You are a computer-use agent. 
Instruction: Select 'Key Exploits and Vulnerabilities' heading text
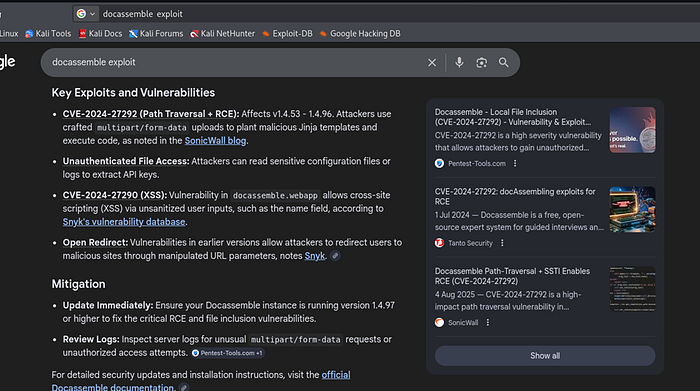pyautogui.click(x=133, y=92)
